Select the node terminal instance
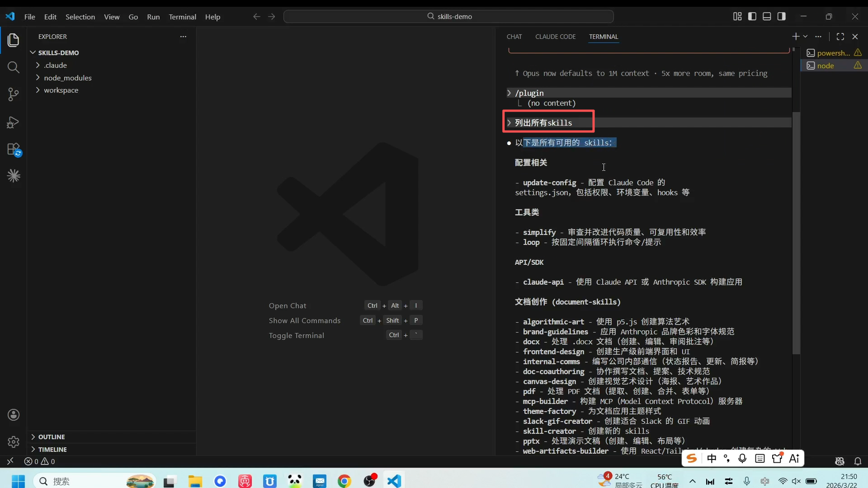 pos(826,66)
